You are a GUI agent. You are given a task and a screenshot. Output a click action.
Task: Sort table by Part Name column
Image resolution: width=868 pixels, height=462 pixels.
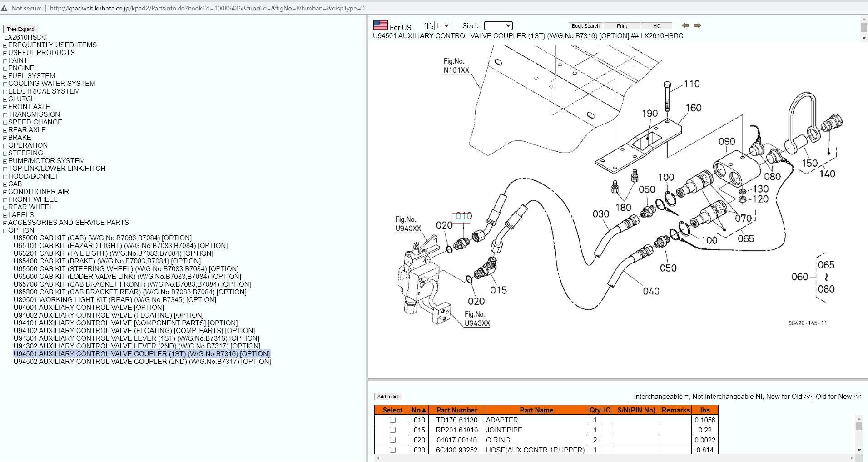point(536,410)
